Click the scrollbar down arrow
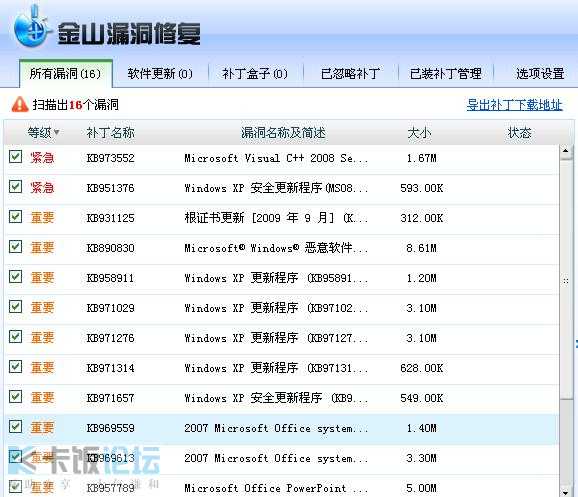 click(565, 492)
